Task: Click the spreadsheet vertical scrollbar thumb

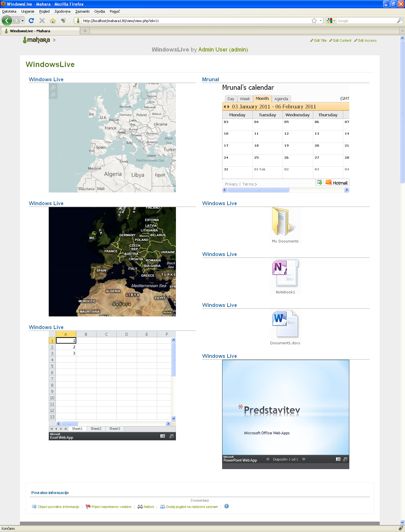Action: tap(173, 359)
